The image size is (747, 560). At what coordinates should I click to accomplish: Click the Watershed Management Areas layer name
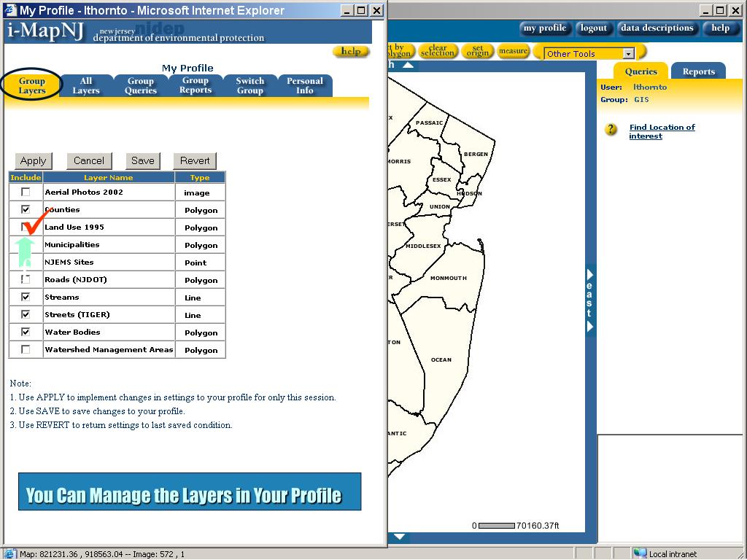(x=109, y=349)
